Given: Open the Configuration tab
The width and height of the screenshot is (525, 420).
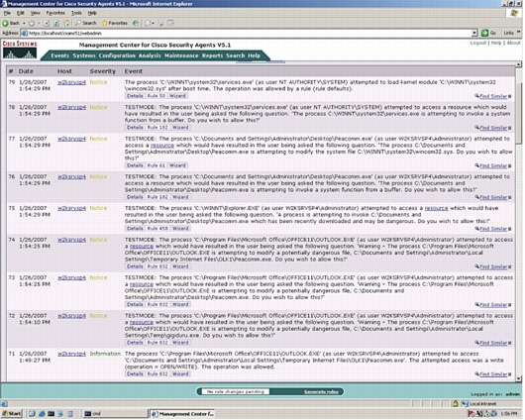Looking at the screenshot, I should pos(117,55).
